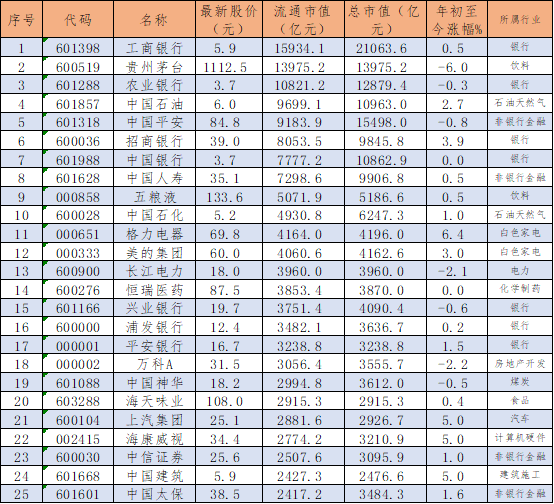
Task: Select 房地产开发 industry cell
Action: click(520, 363)
